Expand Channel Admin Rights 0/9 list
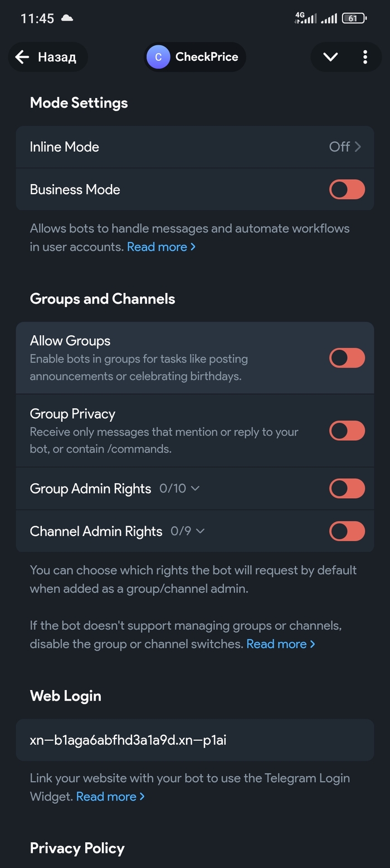390x868 pixels. 188,532
